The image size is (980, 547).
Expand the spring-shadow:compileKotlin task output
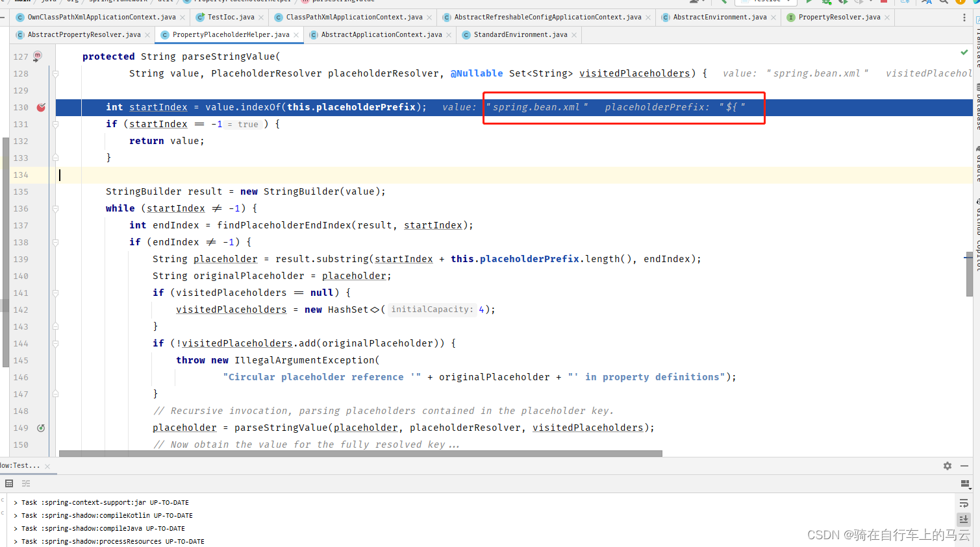click(x=16, y=516)
